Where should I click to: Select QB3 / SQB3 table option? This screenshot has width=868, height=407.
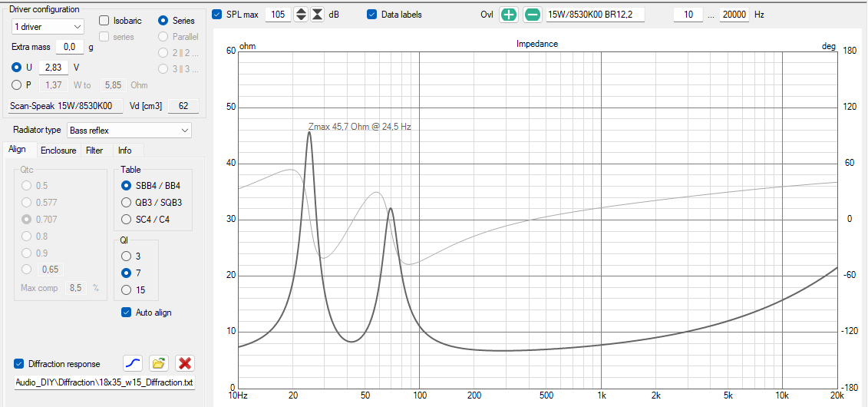click(x=126, y=203)
